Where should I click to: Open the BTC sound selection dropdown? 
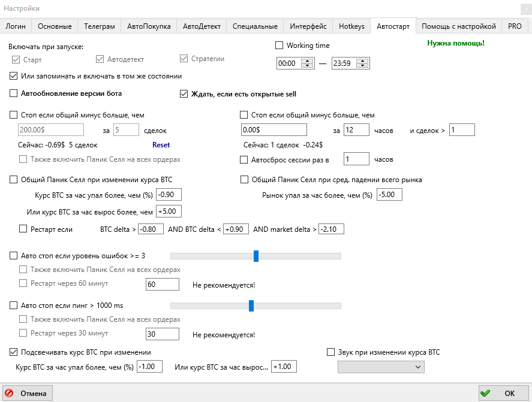[381, 366]
